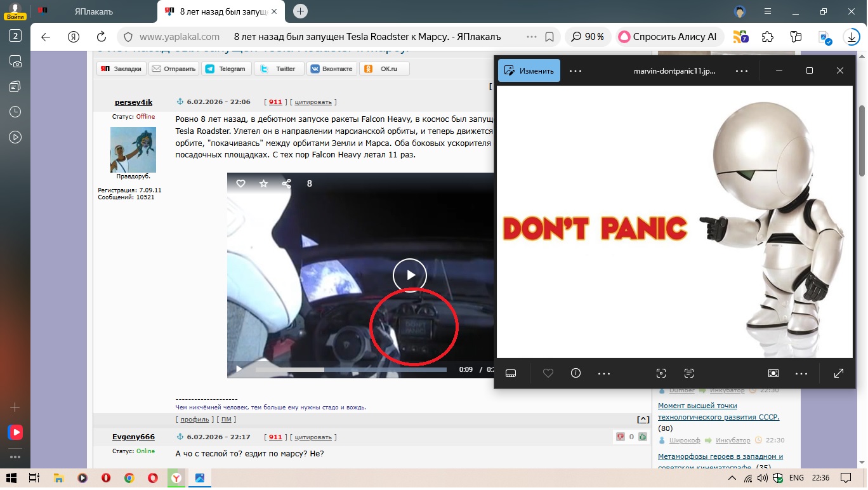Share the post to Twitter
The height and width of the screenshot is (490, 868).
[x=279, y=69]
